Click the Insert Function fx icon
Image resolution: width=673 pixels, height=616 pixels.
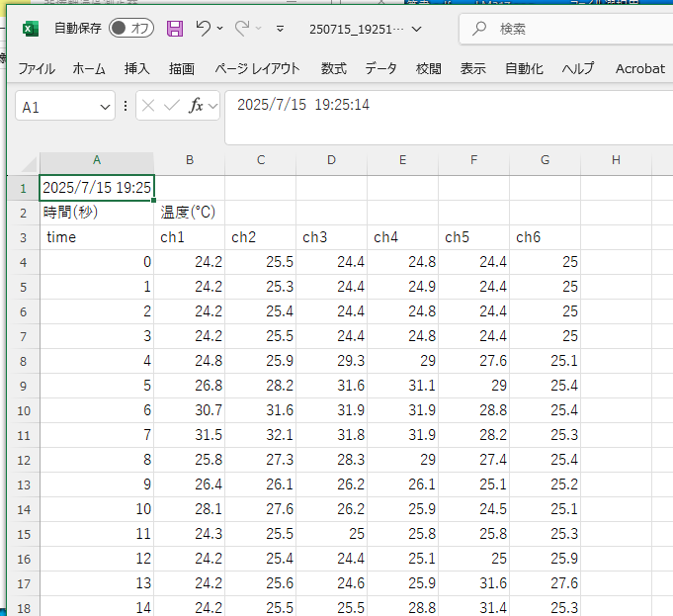point(197,106)
